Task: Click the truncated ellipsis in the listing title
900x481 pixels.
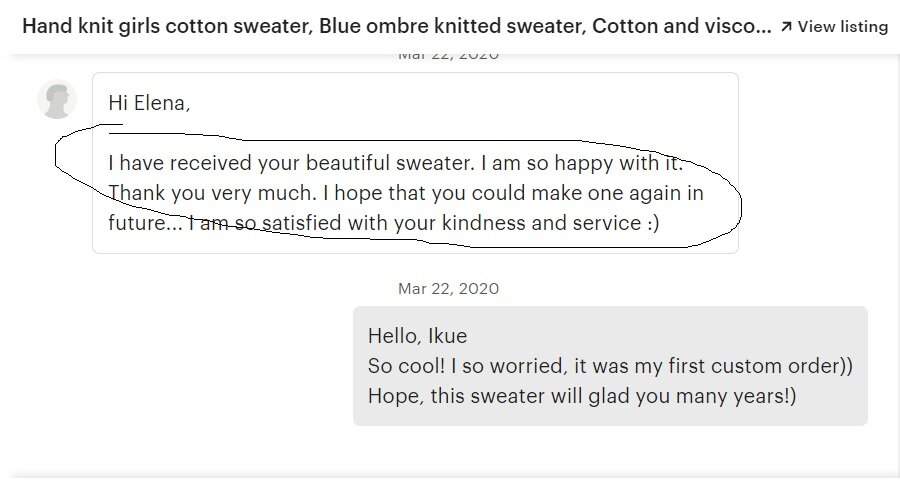Action: [x=762, y=27]
